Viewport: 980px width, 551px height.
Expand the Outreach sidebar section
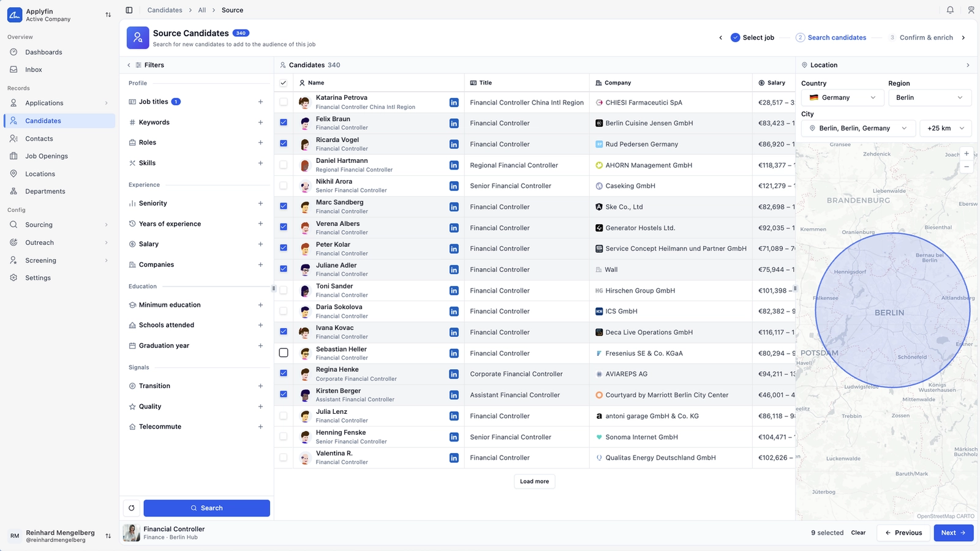tap(106, 242)
